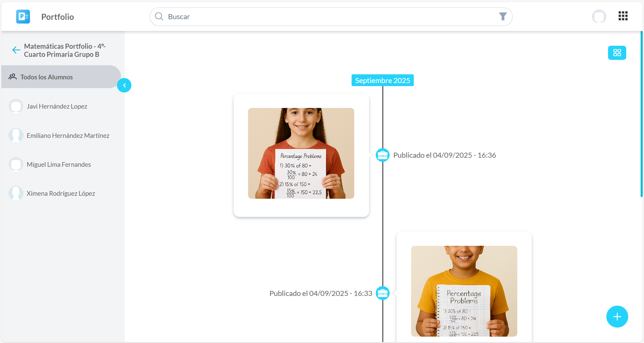Click the 16:36 timeline briefcase marker
This screenshot has width=644, height=343.
click(x=383, y=155)
